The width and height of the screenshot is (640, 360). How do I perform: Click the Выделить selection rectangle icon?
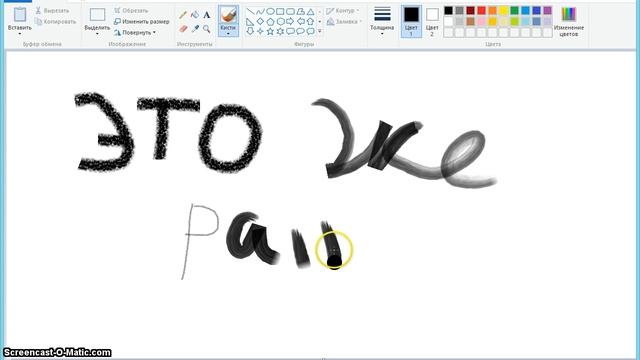[97, 15]
